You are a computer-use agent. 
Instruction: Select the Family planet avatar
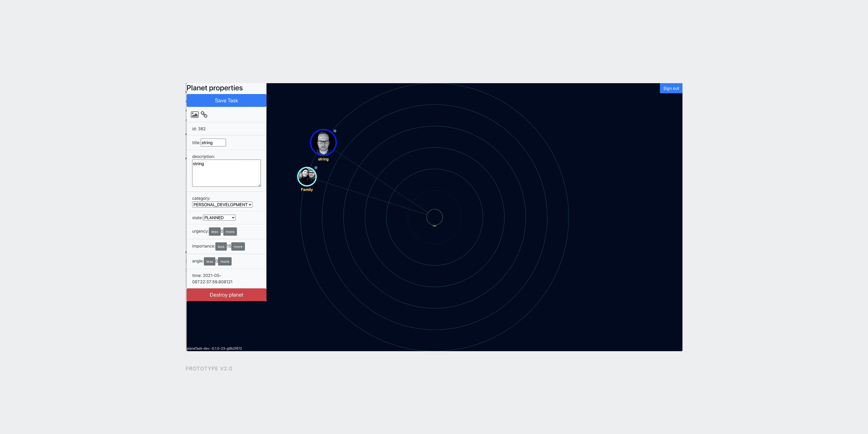[x=307, y=176]
